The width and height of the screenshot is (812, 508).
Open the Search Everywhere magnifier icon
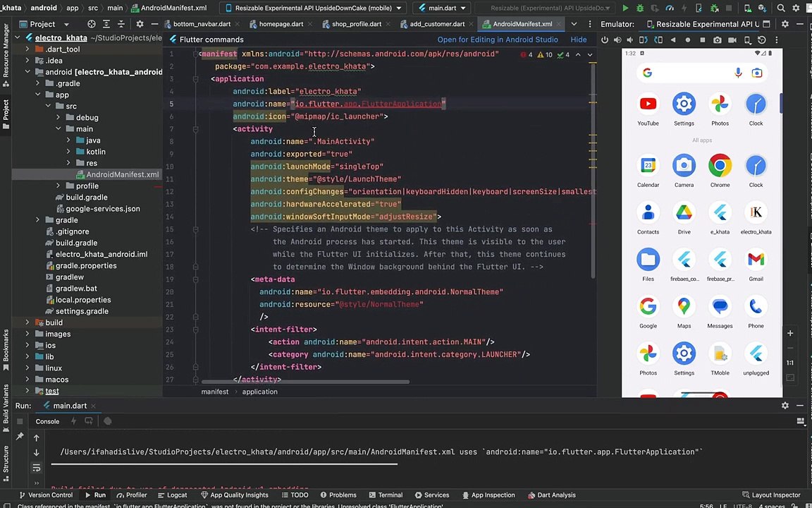[x=780, y=8]
